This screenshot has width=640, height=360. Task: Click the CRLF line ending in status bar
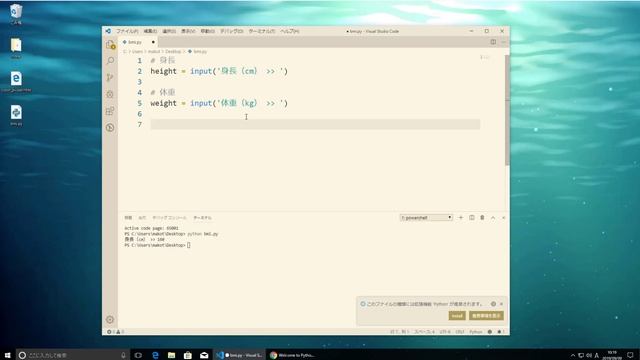[x=460, y=332]
